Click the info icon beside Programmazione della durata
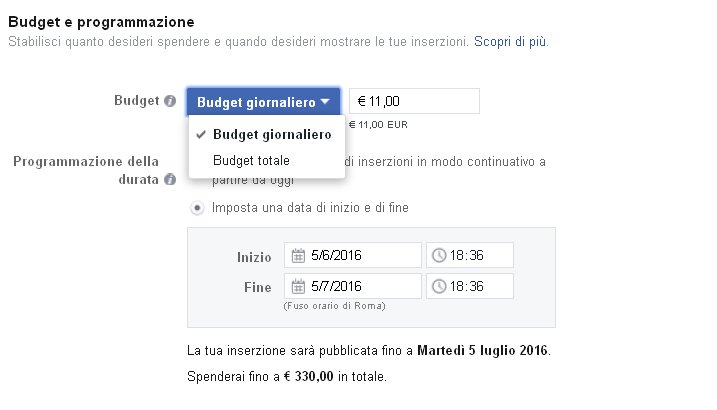The image size is (717, 410). point(170,179)
